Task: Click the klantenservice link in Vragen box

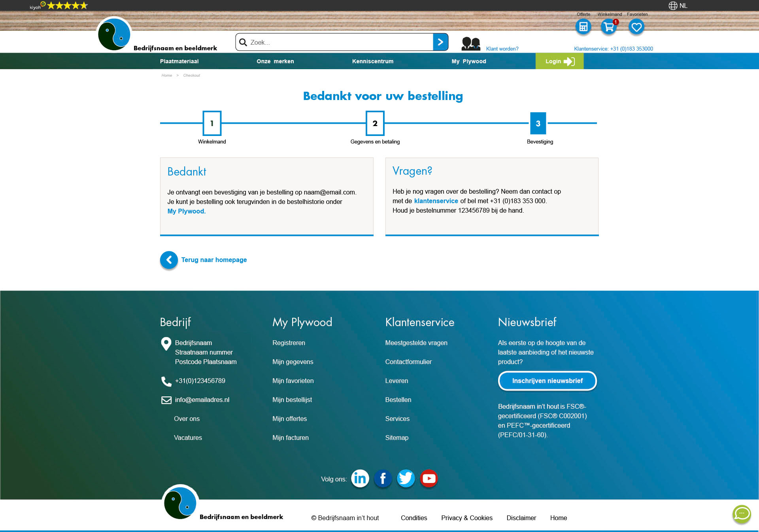Action: (x=436, y=201)
